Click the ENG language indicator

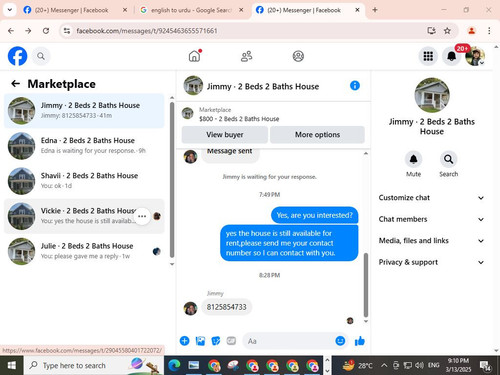point(433,365)
